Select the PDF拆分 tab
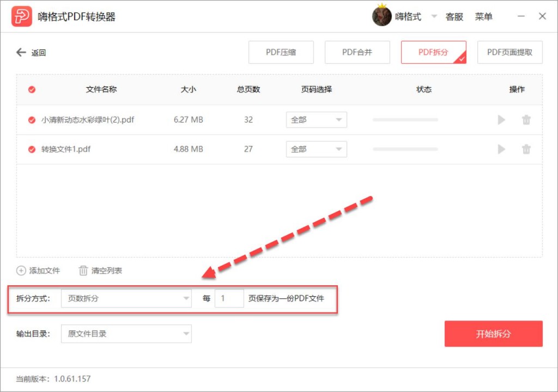The image size is (558, 392). click(433, 52)
